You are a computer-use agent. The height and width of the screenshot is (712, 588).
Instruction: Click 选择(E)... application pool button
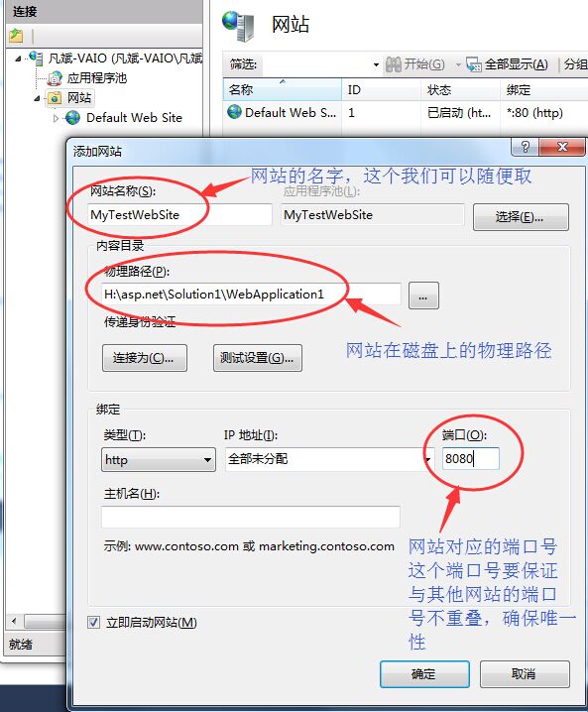tap(521, 217)
